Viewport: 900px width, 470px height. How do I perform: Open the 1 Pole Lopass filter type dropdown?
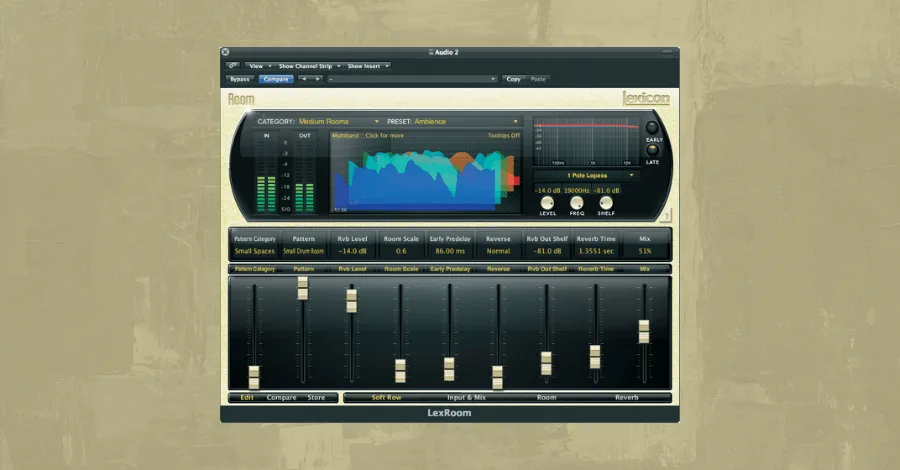pos(585,175)
